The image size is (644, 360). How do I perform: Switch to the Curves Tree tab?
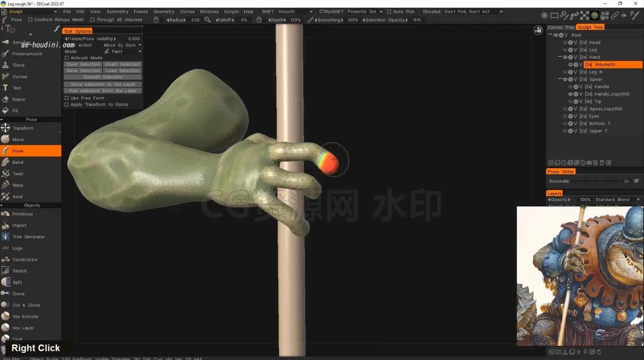pos(561,27)
